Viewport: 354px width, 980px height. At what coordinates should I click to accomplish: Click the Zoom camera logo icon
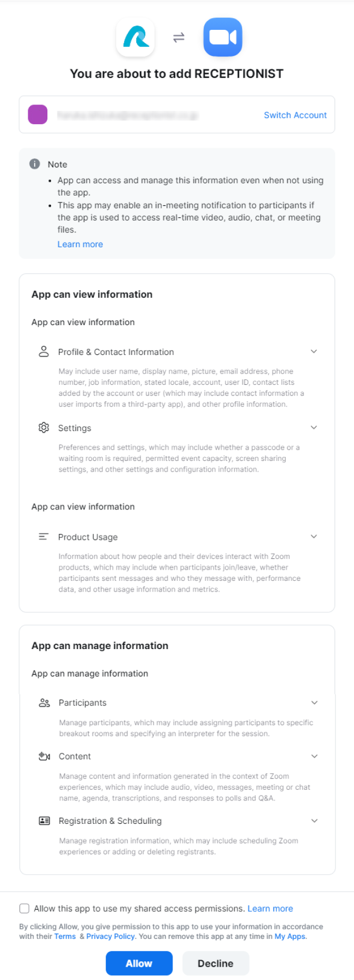(x=223, y=37)
